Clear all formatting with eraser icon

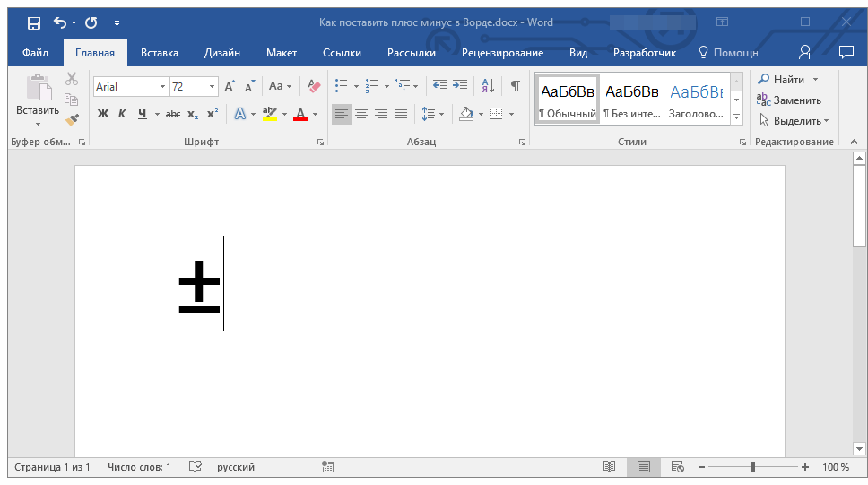(314, 86)
